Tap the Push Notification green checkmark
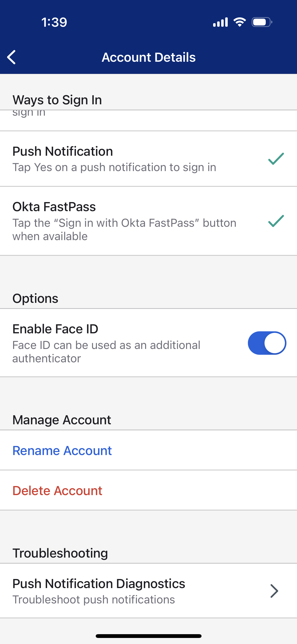 click(276, 159)
